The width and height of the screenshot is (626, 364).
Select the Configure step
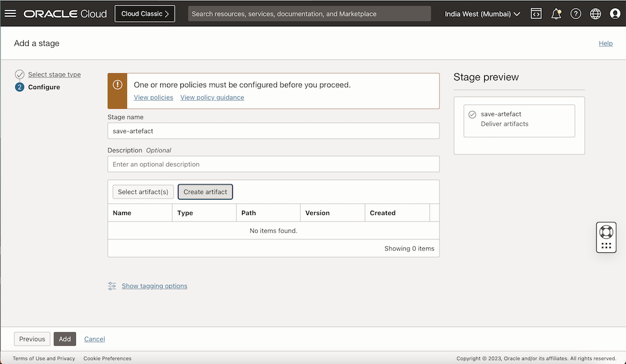[x=44, y=87]
